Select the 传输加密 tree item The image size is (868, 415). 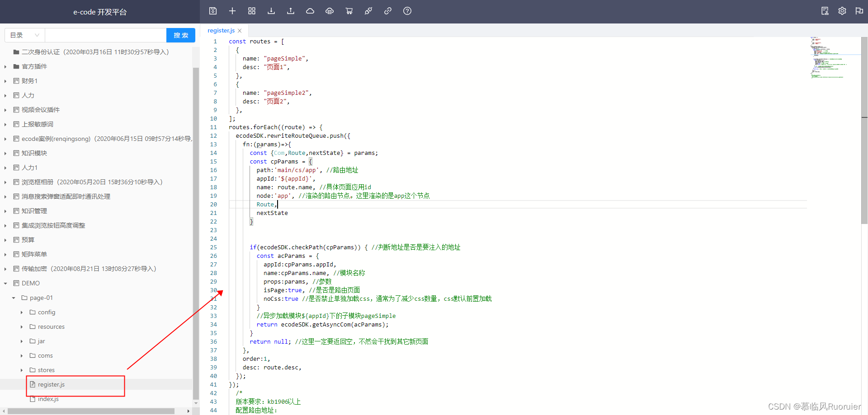pos(89,269)
